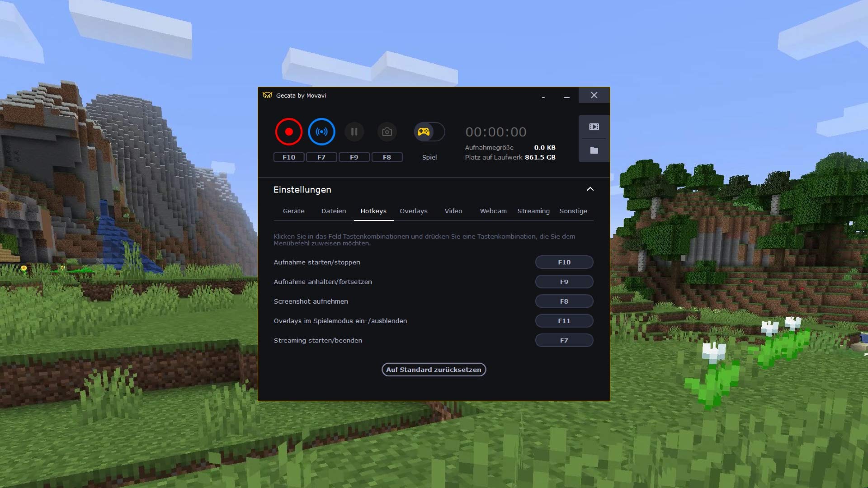Open the Sonstige tab
Image resolution: width=868 pixels, height=488 pixels.
click(x=573, y=211)
